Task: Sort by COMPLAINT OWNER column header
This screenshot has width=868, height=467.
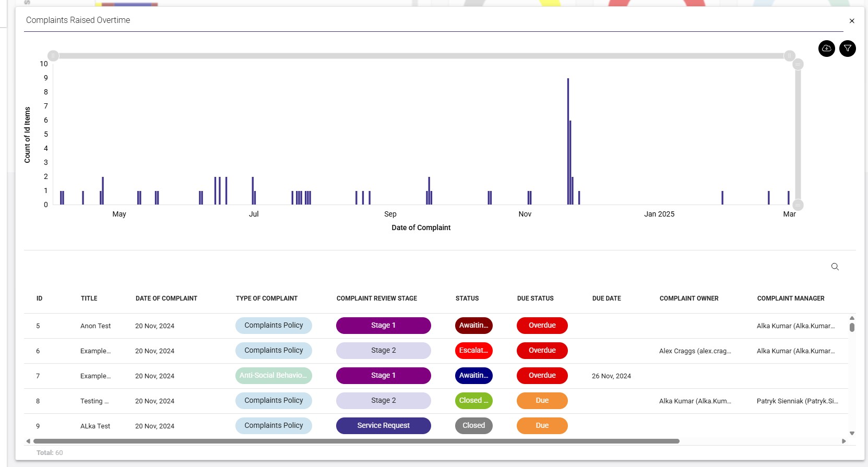Action: tap(689, 298)
